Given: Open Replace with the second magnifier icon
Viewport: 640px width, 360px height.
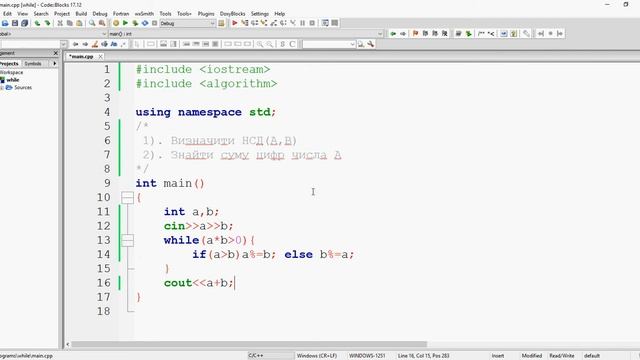Looking at the screenshot, I should pos(102,23).
